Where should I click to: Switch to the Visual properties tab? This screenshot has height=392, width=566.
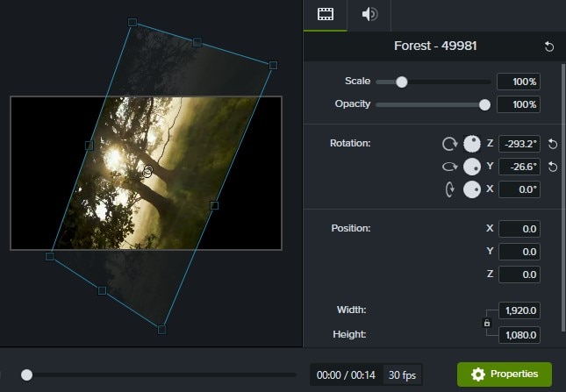click(x=326, y=15)
